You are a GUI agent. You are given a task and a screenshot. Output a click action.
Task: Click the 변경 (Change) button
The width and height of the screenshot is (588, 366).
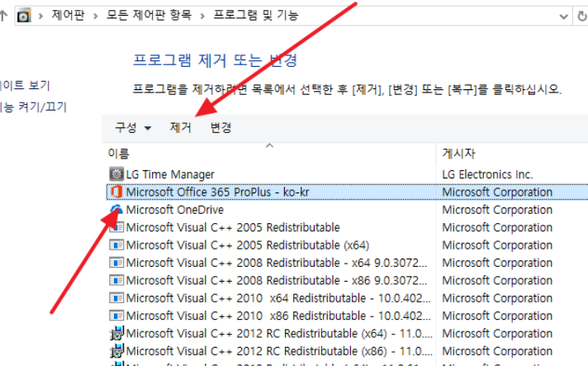coord(220,128)
